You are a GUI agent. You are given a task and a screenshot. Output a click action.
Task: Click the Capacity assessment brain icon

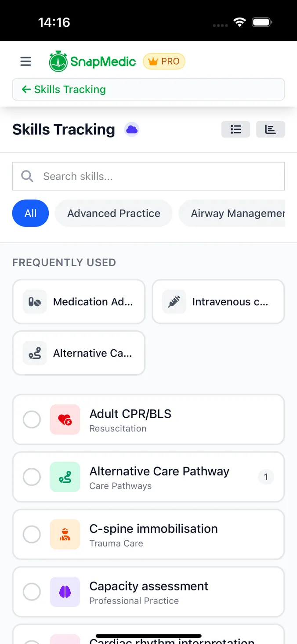point(65,592)
